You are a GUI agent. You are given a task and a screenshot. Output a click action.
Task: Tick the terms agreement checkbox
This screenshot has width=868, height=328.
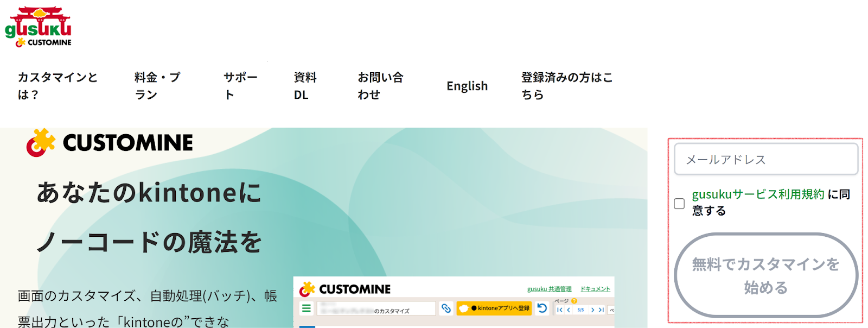679,204
